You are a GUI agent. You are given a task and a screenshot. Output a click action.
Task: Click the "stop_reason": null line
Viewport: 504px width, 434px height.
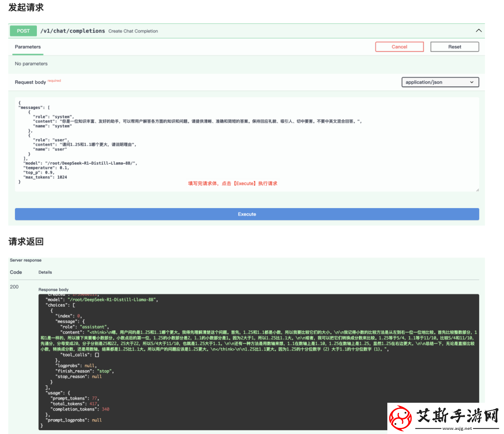(78, 377)
